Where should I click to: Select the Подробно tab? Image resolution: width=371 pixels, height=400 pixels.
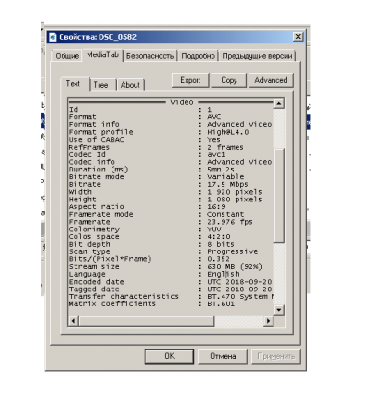click(x=198, y=56)
